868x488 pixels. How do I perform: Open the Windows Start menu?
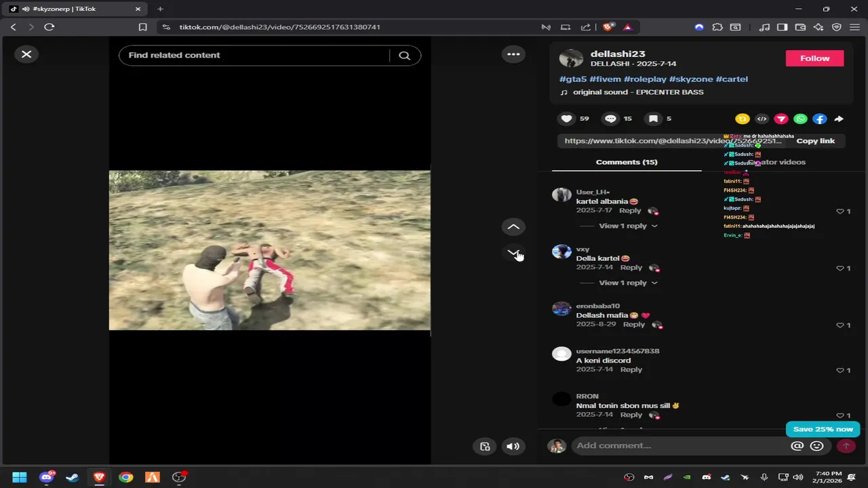pos(20,477)
